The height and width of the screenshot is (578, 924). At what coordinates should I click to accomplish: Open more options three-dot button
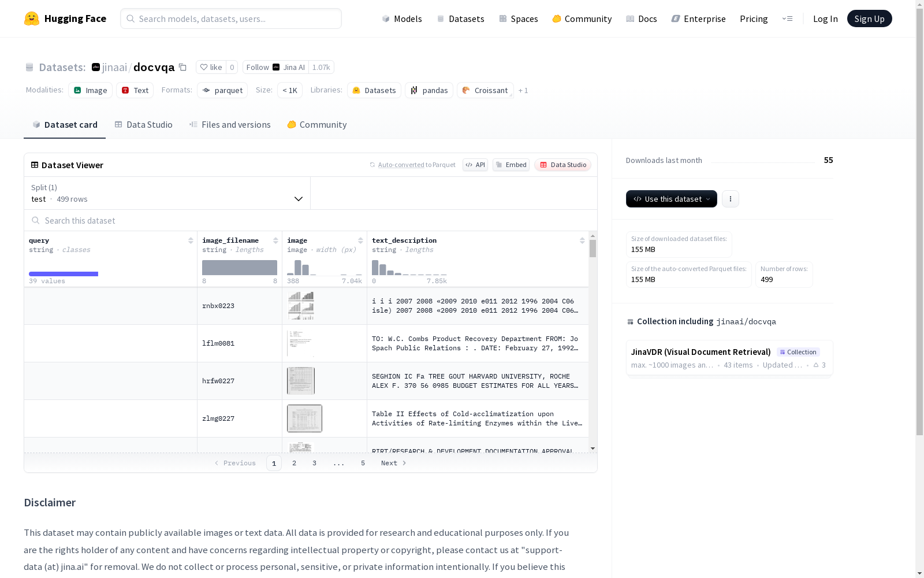[x=731, y=199]
